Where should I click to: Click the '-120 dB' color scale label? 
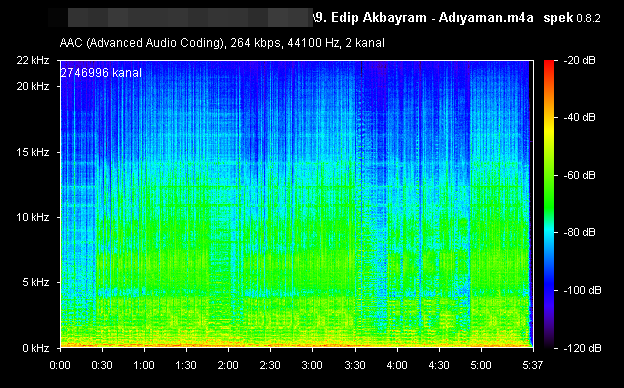click(582, 348)
